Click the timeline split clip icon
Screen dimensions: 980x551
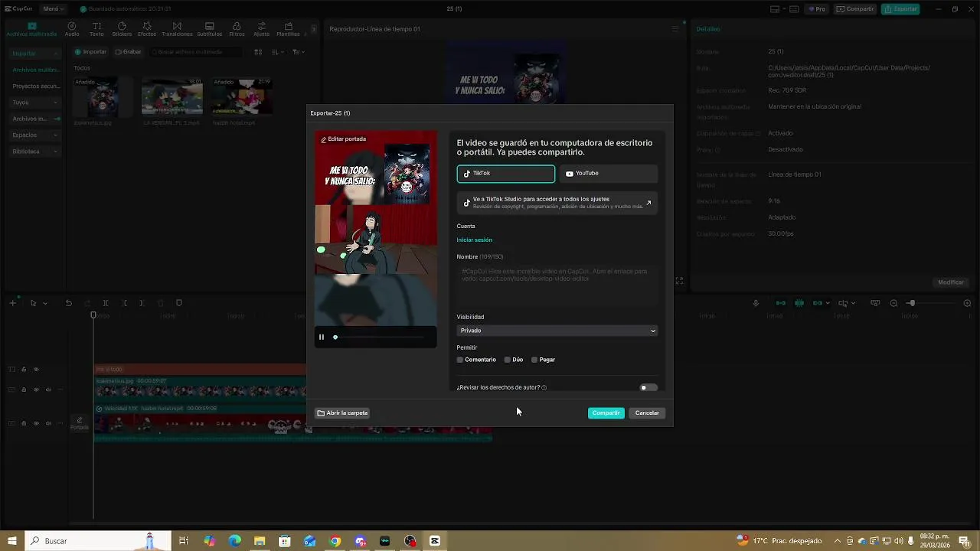106,303
